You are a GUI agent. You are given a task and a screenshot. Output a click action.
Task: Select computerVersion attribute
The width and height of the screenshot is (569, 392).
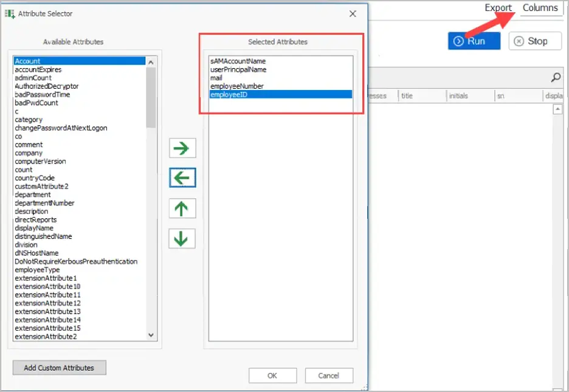coord(40,161)
